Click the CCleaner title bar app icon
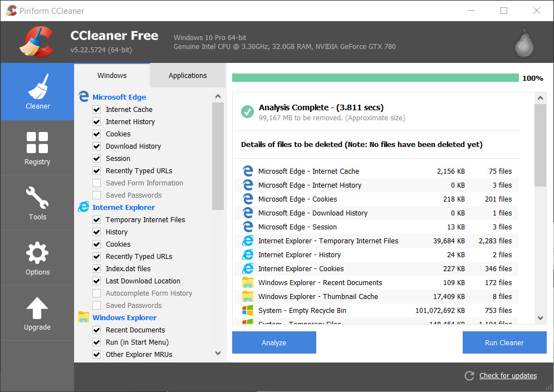Image resolution: width=554 pixels, height=392 pixels. [11, 11]
